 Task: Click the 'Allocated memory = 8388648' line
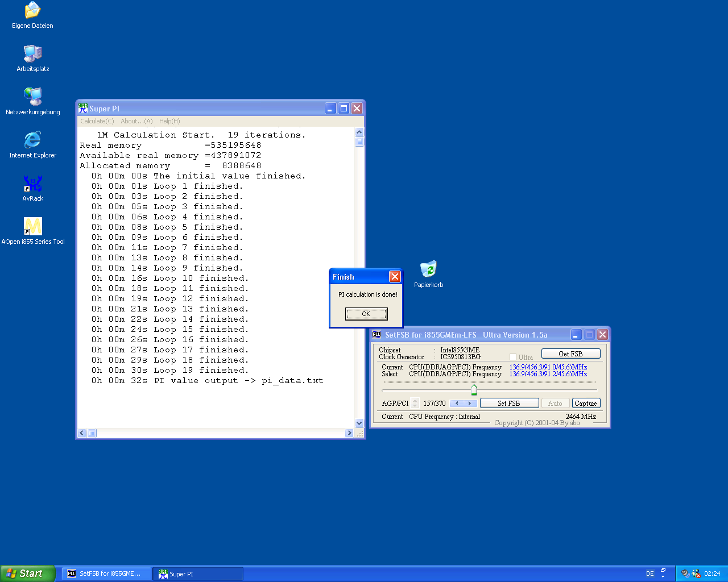(171, 166)
